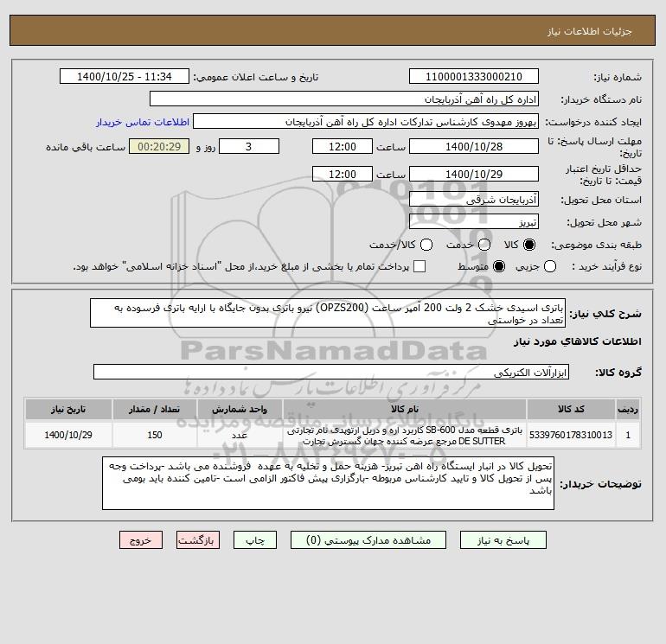Click the اطلاعات کالاهای مورد نیاز heading
Image resolution: width=666 pixels, height=644 pixels.
(x=577, y=341)
